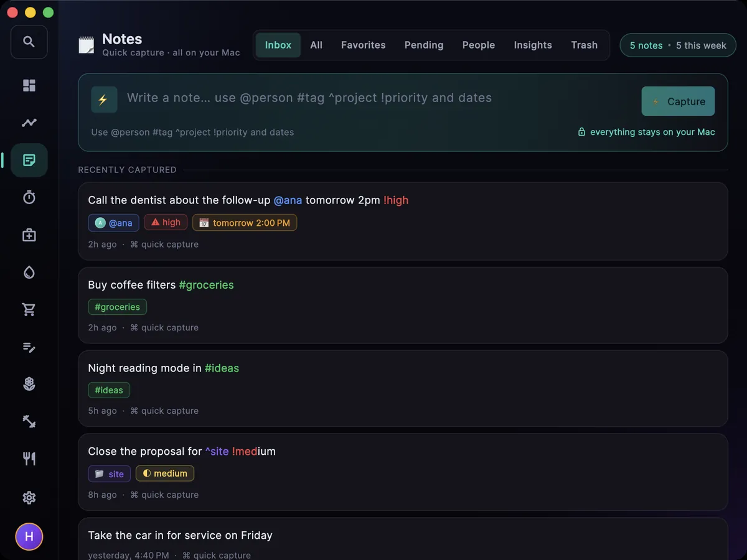Viewport: 747px width, 560px height.
Task: Select the active Notes sidebar icon
Action: tap(29, 160)
